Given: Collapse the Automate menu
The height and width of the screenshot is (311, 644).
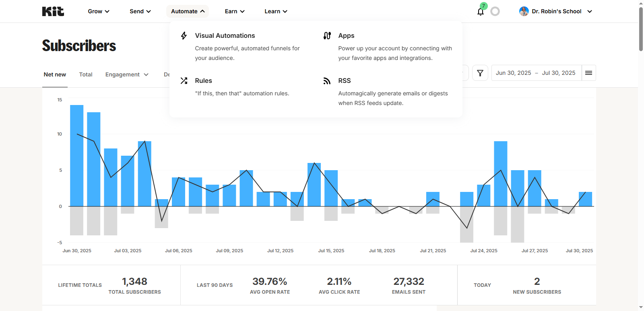Looking at the screenshot, I should (188, 11).
